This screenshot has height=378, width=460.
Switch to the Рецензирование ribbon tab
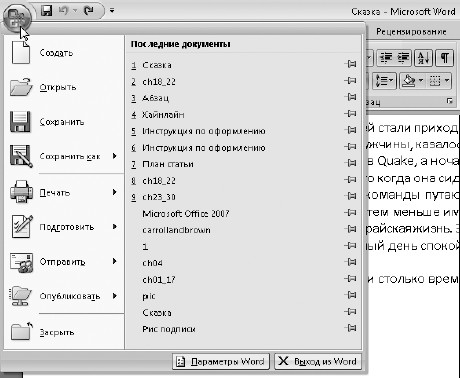click(x=411, y=32)
